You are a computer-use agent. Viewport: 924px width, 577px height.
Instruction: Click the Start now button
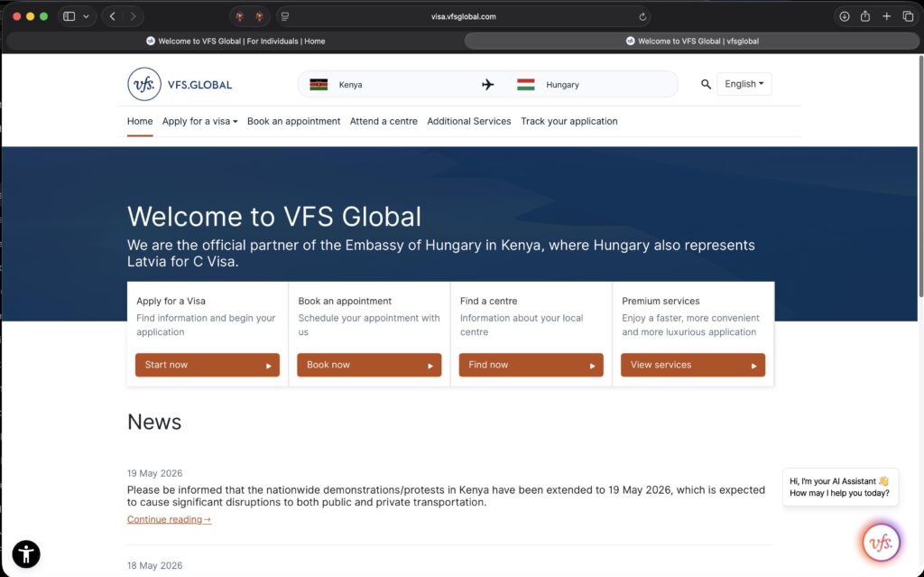tap(208, 365)
